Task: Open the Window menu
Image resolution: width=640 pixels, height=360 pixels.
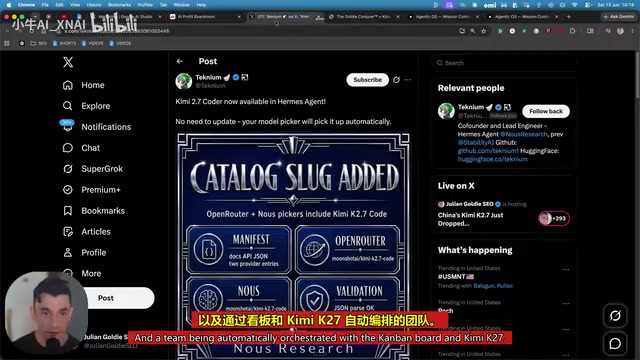Action: [x=181, y=5]
